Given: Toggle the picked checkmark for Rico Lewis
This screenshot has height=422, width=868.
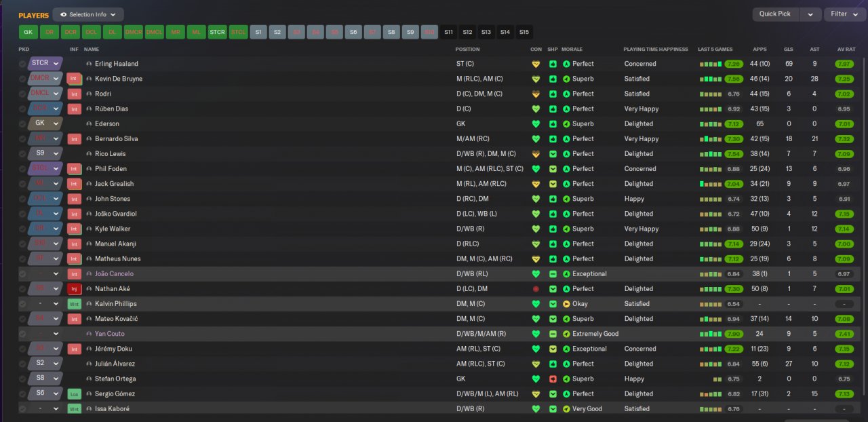Looking at the screenshot, I should (22, 154).
